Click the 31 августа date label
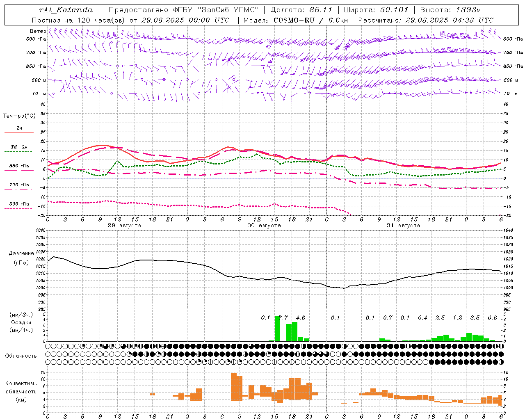Viewport: 525px width, 420px height. (404, 225)
